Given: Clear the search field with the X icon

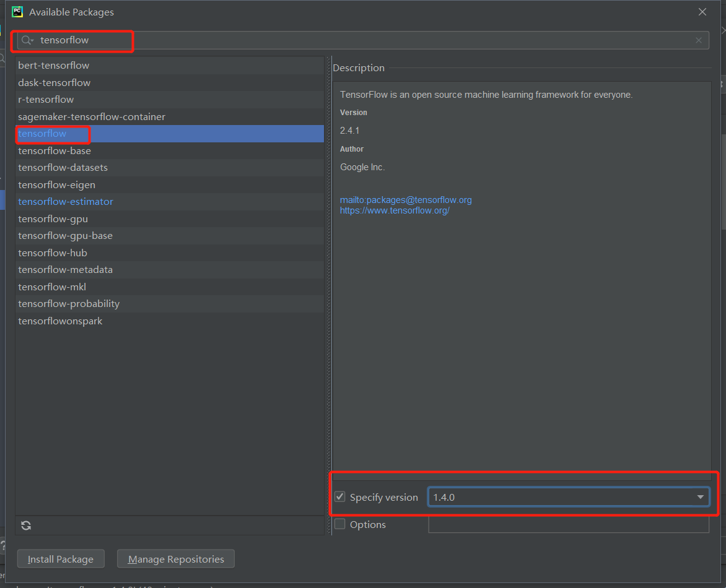Looking at the screenshot, I should click(699, 40).
